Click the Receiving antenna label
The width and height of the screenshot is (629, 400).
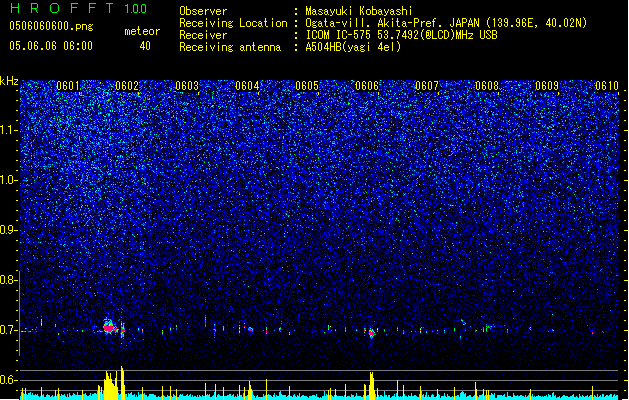230,47
